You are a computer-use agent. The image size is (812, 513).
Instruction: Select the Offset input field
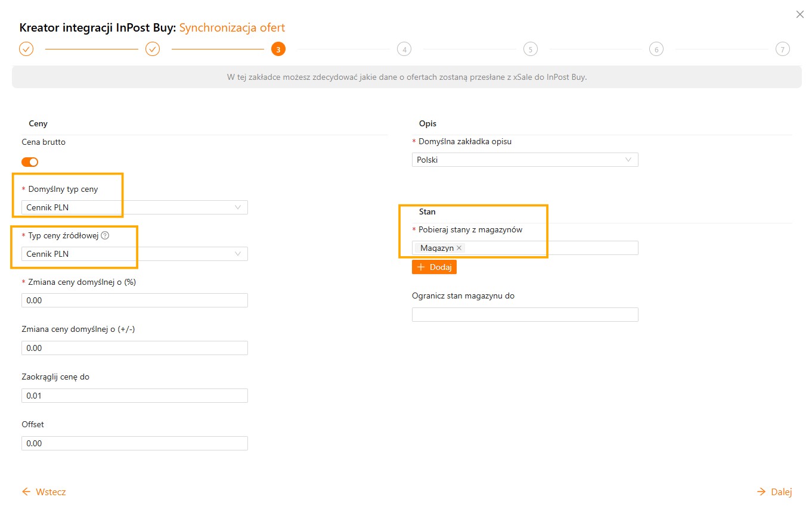pos(134,443)
